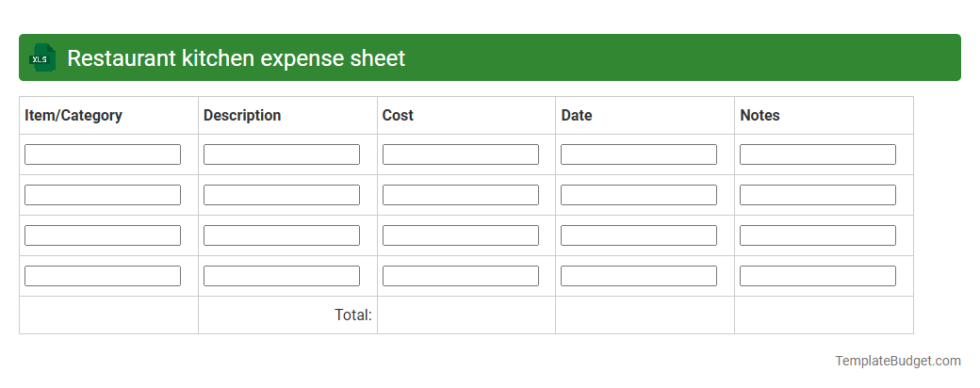Click the XLS file icon in header
The height and width of the screenshot is (388, 980).
click(x=42, y=57)
